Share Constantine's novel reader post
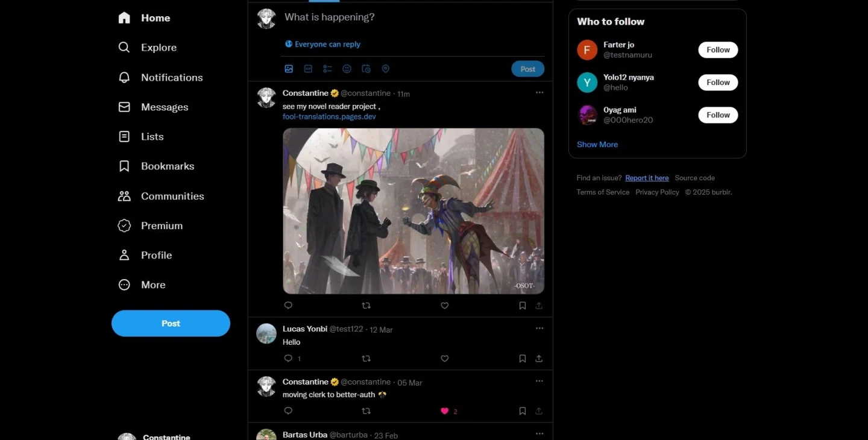 pos(539,306)
